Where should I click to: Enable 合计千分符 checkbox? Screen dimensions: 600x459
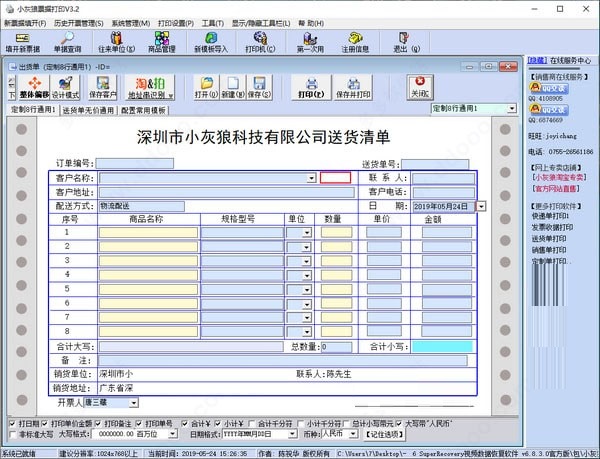tap(251, 423)
